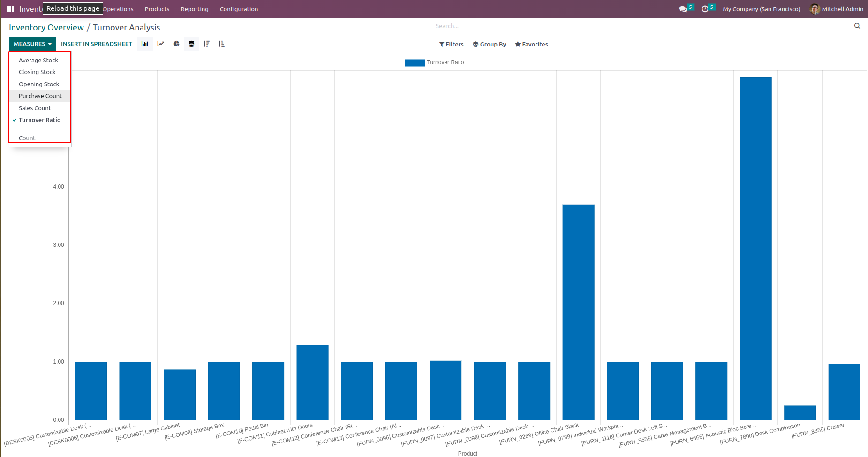Toggle stacked chart mode
868x457 pixels.
point(191,44)
